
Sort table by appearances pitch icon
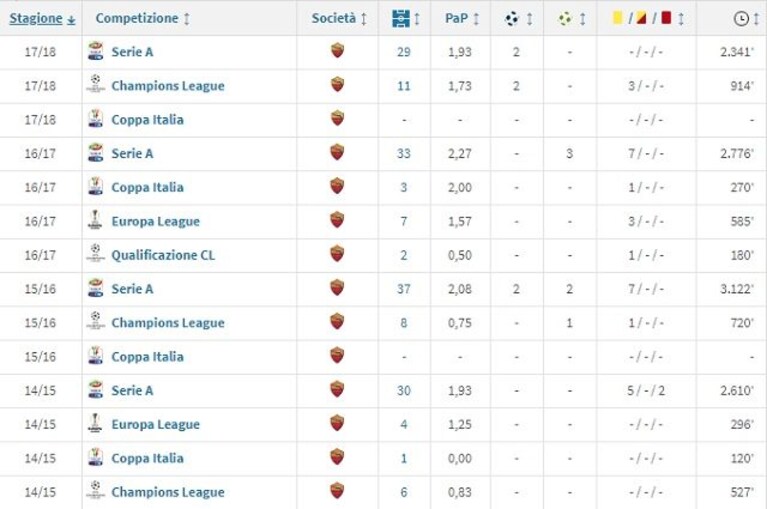click(x=401, y=19)
